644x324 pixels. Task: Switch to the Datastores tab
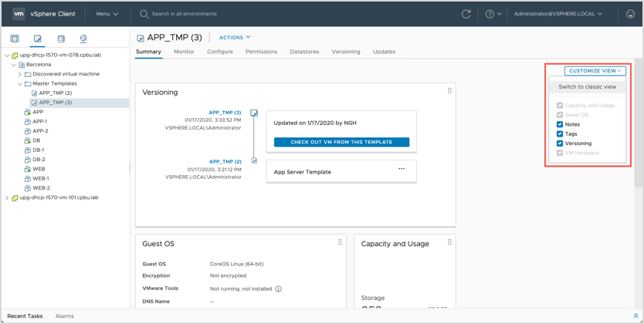304,52
